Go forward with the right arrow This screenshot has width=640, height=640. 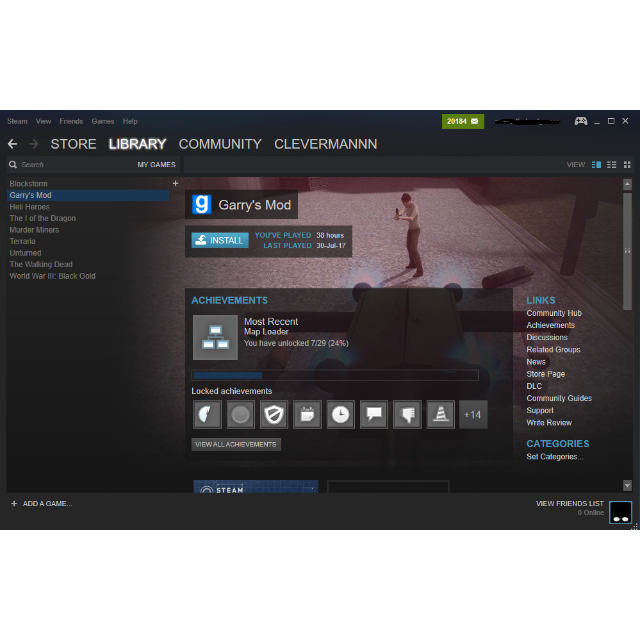click(x=33, y=144)
